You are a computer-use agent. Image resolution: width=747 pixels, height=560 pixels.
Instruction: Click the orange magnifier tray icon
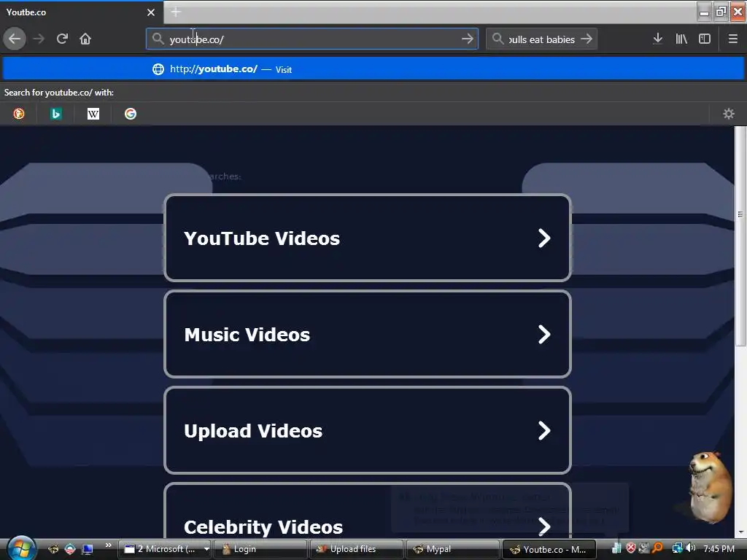point(658,548)
